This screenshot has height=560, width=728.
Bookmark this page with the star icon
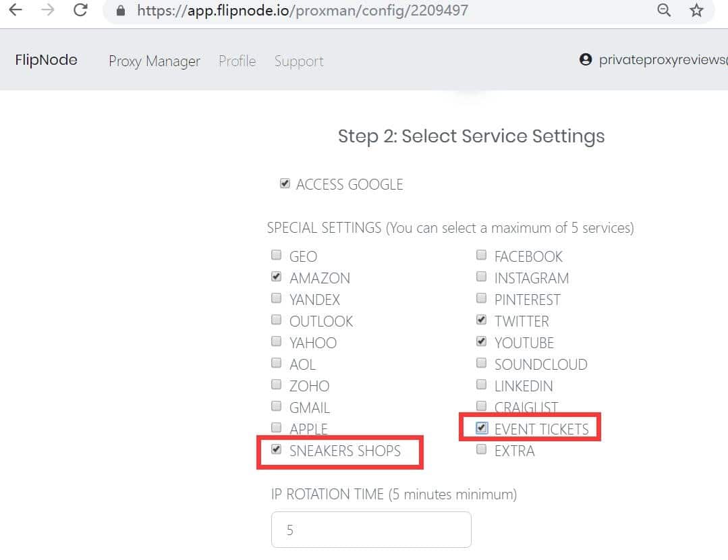tap(696, 10)
